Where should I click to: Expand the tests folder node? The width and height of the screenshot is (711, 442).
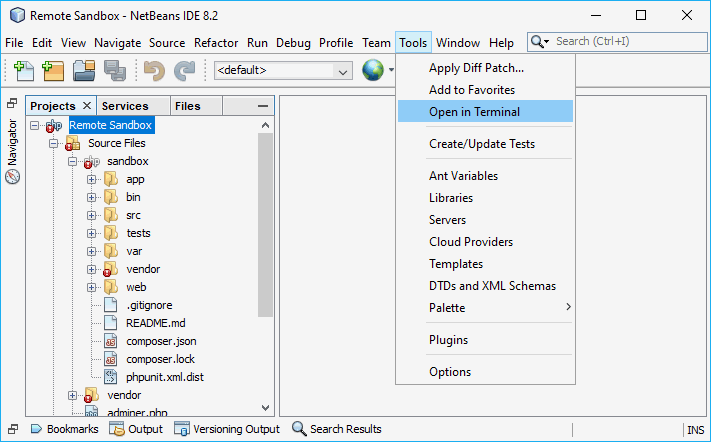coord(92,234)
